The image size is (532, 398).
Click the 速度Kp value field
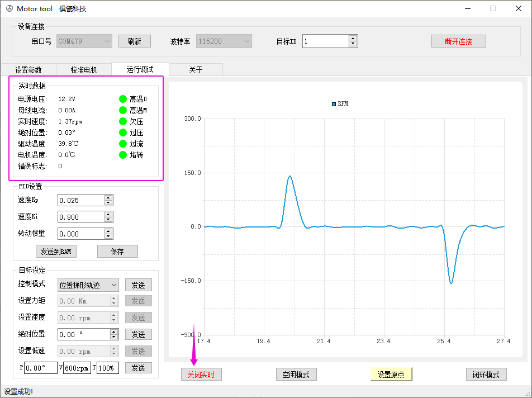point(81,200)
